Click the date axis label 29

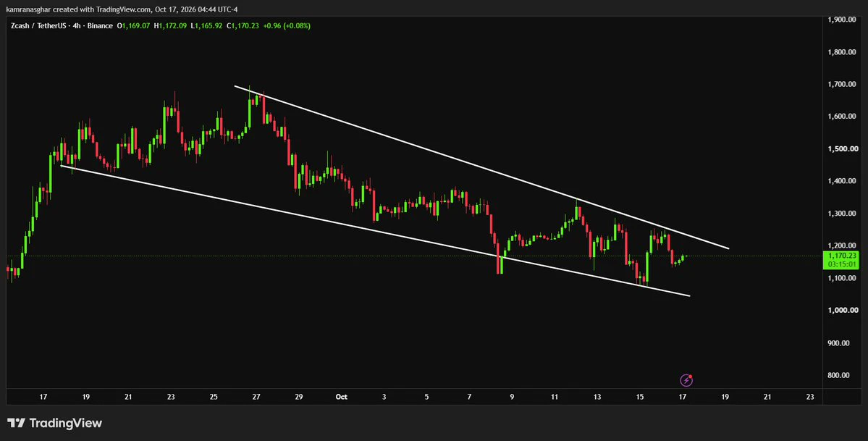(299, 397)
